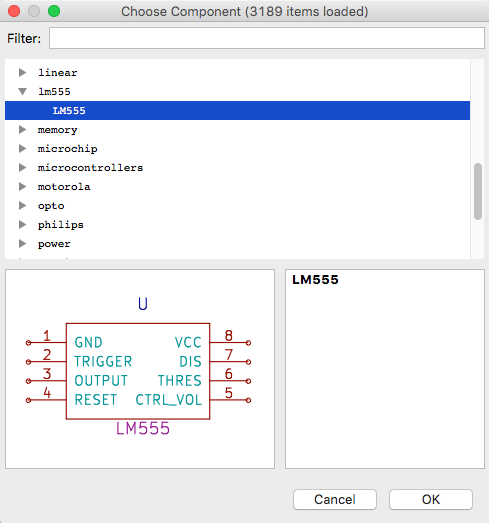Confirm selection with OK button
Screen dimensions: 489x523
point(431,499)
